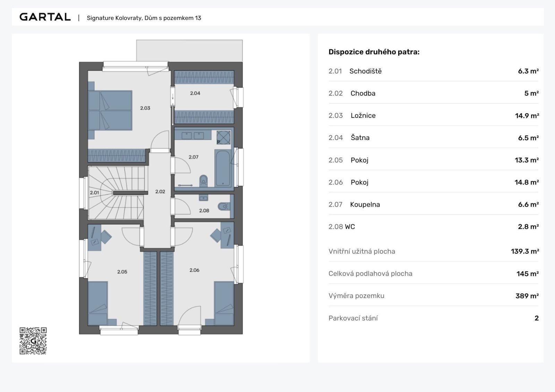Click the QR code below the floor plan

[x=33, y=341]
